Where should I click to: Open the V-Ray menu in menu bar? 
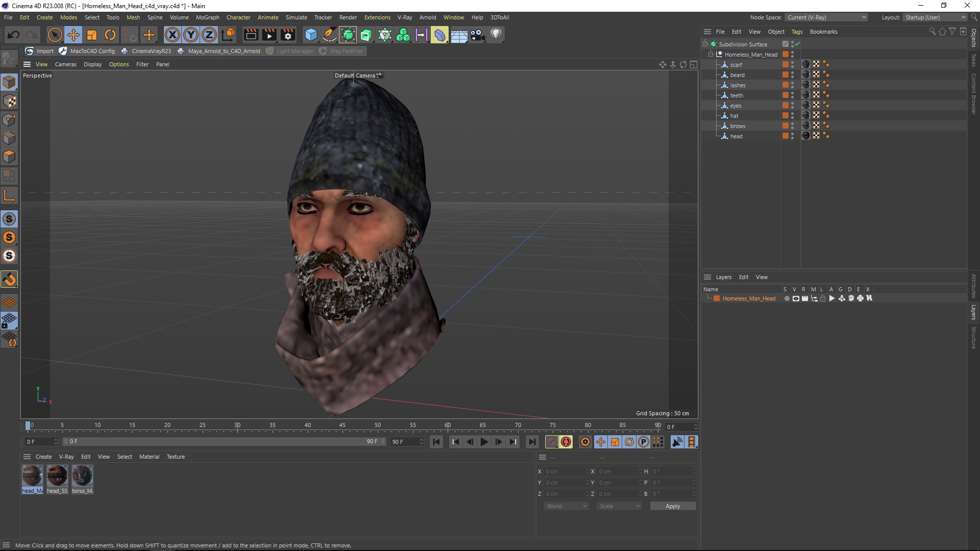point(405,17)
